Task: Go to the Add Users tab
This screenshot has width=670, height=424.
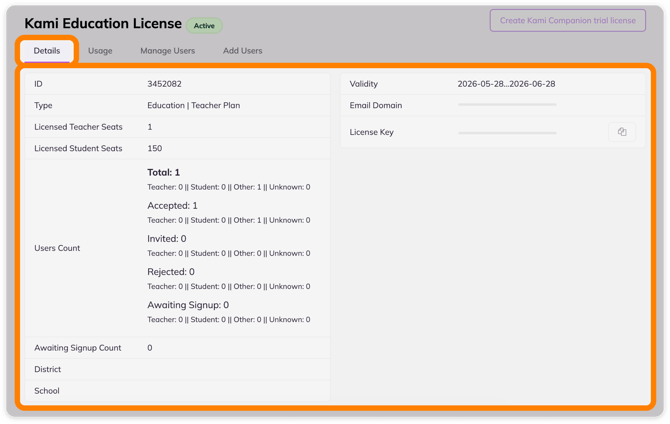Action: tap(242, 51)
